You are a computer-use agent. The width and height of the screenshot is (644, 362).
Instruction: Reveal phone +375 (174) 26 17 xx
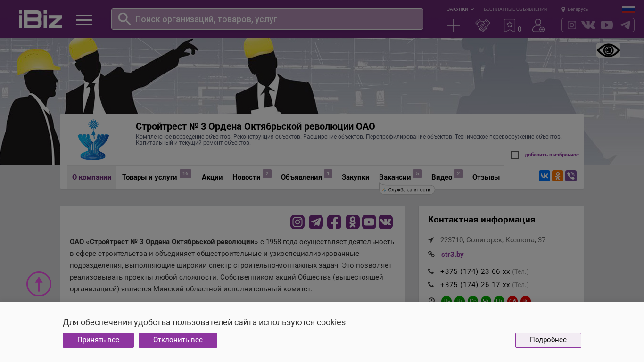pyautogui.click(x=475, y=285)
